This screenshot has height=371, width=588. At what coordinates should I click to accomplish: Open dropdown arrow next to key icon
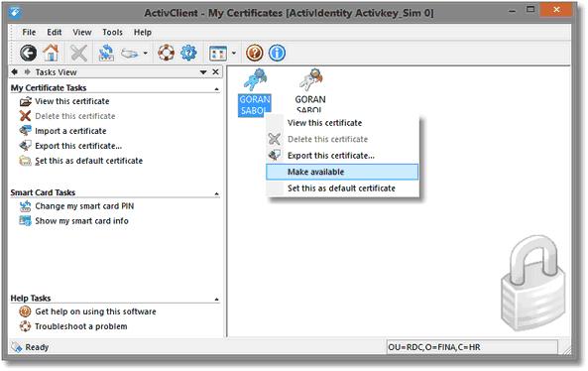(x=145, y=53)
